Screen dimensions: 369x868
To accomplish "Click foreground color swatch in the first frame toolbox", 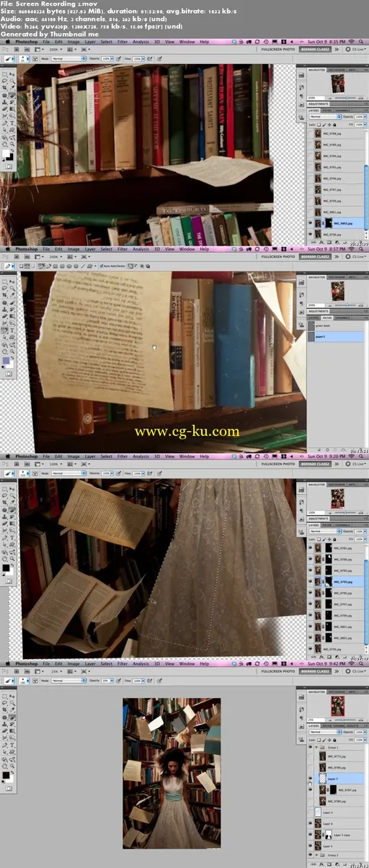I will pyautogui.click(x=6, y=152).
